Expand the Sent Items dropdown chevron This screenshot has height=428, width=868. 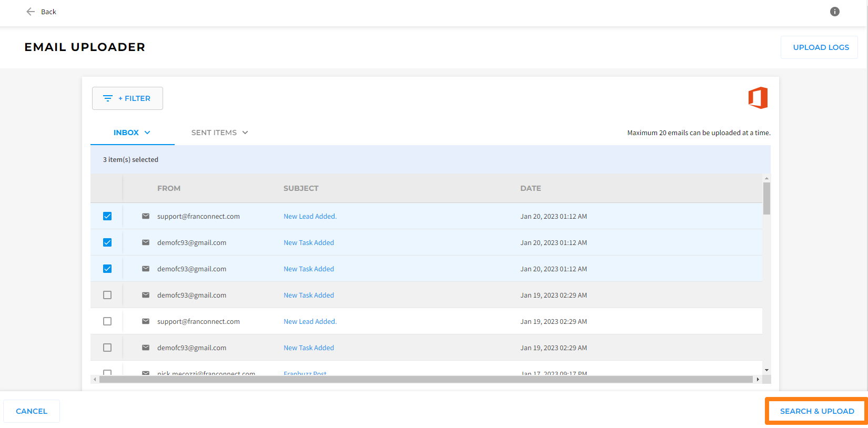(x=245, y=133)
